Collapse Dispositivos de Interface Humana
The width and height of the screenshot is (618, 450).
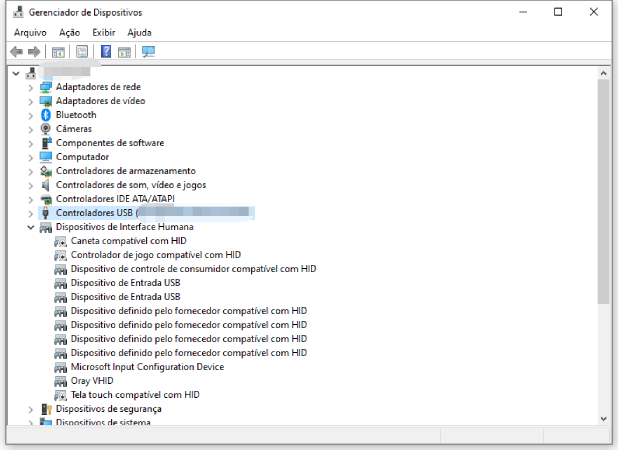(30, 227)
